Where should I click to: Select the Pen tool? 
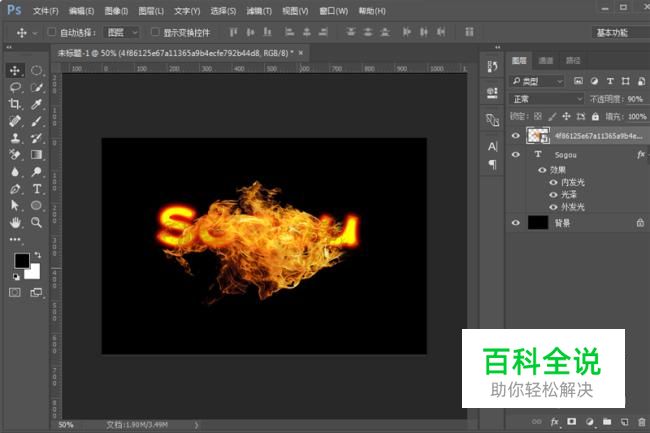pos(15,189)
